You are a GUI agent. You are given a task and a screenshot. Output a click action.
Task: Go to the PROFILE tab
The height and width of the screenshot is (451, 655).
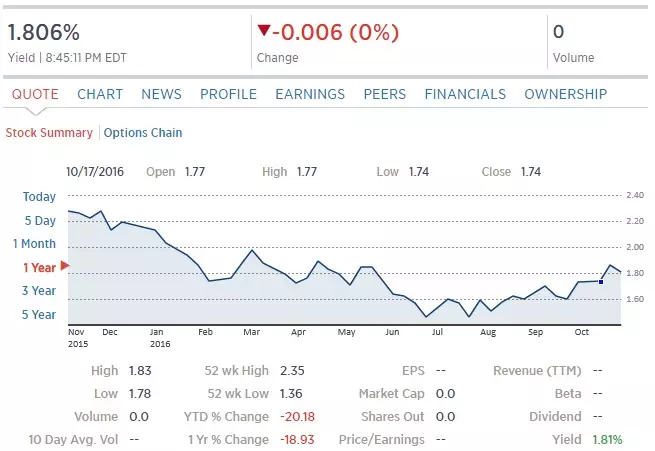click(x=228, y=94)
